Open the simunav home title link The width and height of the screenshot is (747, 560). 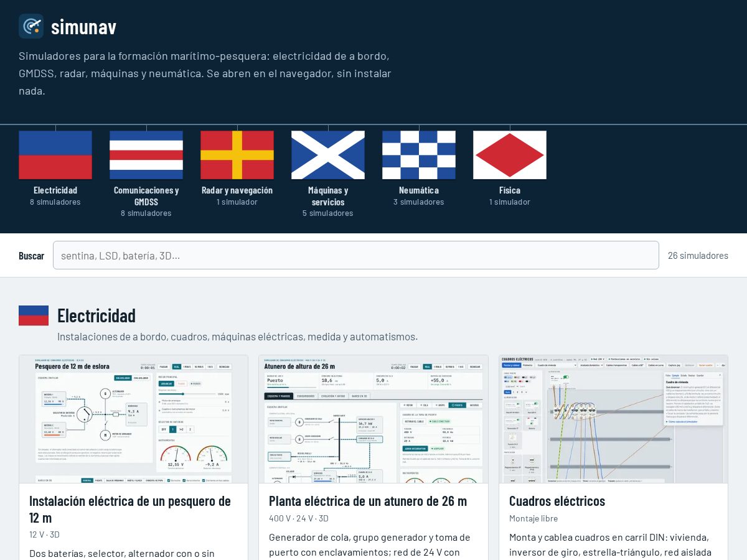[x=83, y=27]
